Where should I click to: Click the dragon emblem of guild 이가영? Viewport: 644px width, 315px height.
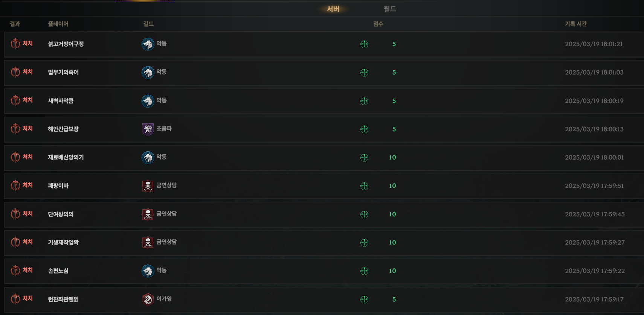tap(148, 299)
